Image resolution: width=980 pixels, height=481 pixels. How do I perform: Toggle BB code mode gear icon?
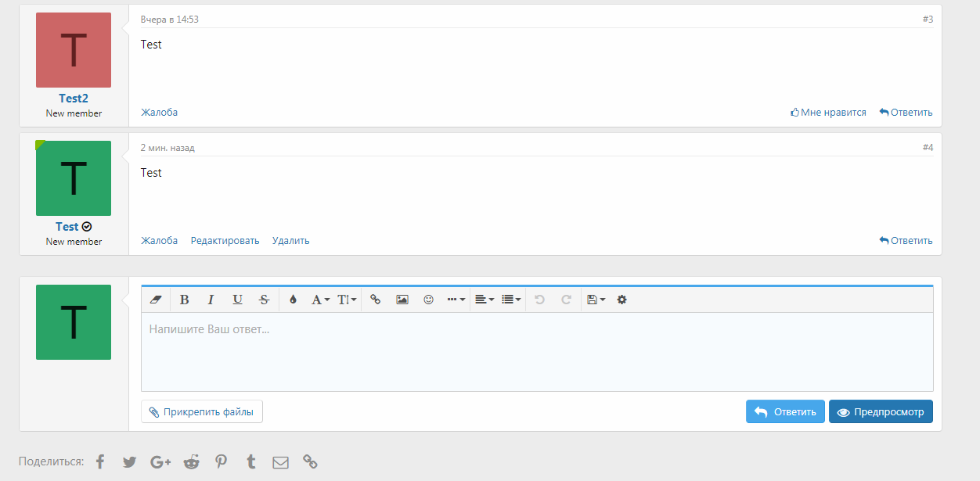coord(622,300)
